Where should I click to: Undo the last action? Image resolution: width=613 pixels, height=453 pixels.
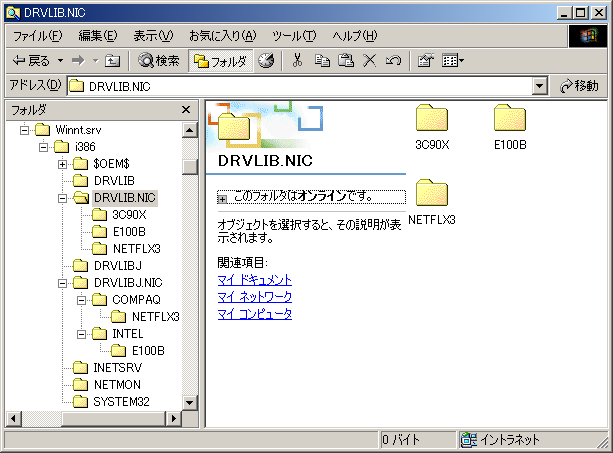[x=393, y=61]
